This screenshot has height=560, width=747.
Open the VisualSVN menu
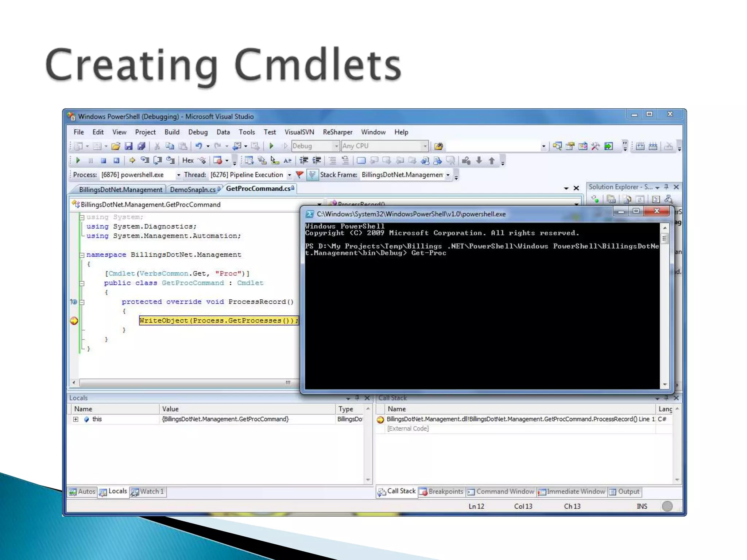click(x=299, y=132)
